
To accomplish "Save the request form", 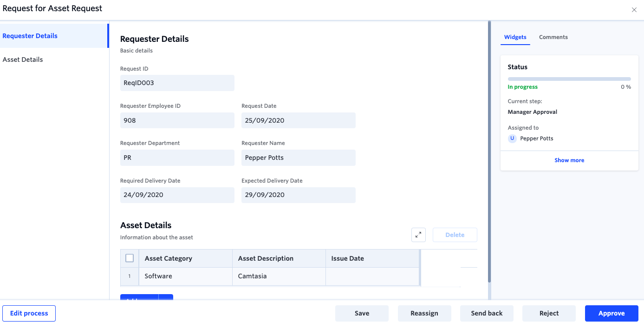I will (x=362, y=313).
